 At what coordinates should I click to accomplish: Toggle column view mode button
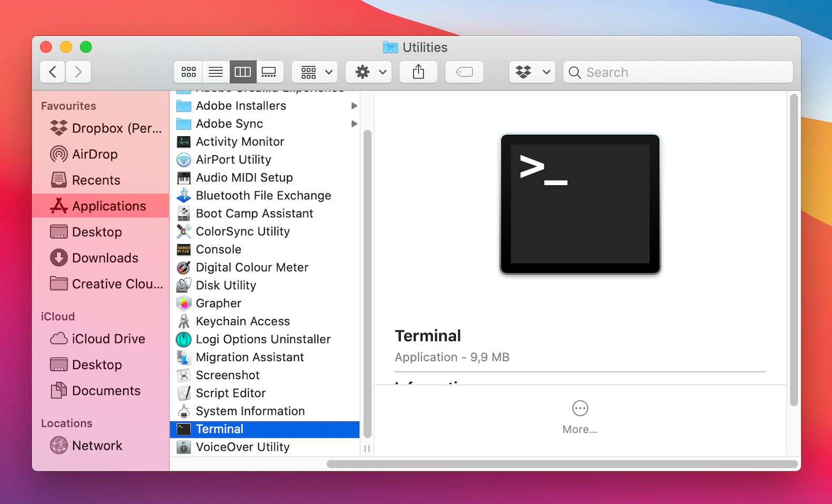point(242,72)
